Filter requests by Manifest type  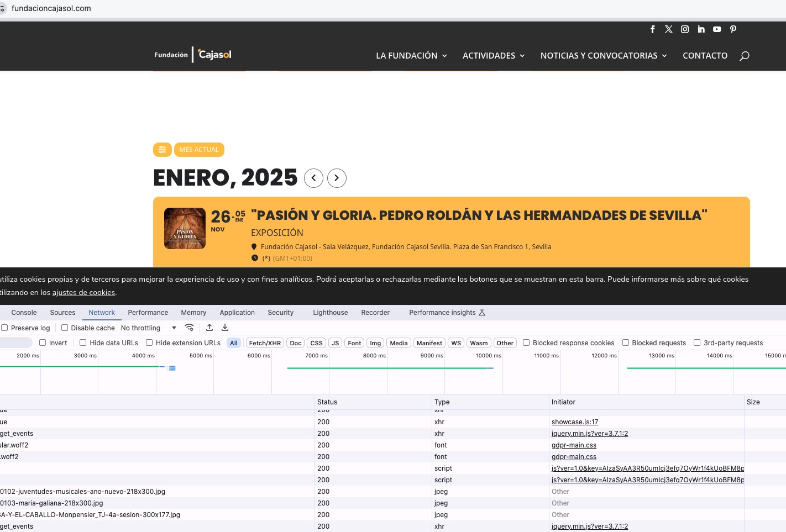pos(429,343)
